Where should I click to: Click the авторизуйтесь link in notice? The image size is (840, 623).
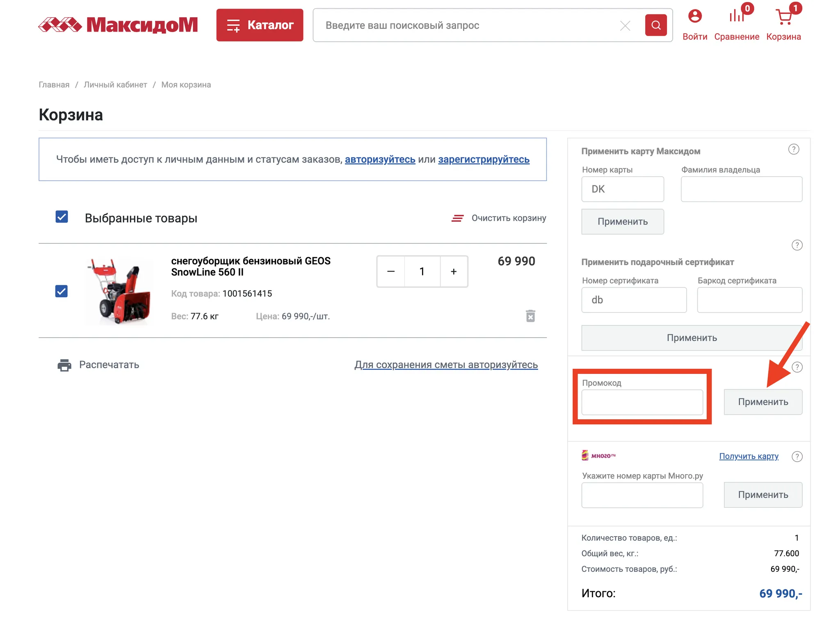tap(380, 159)
